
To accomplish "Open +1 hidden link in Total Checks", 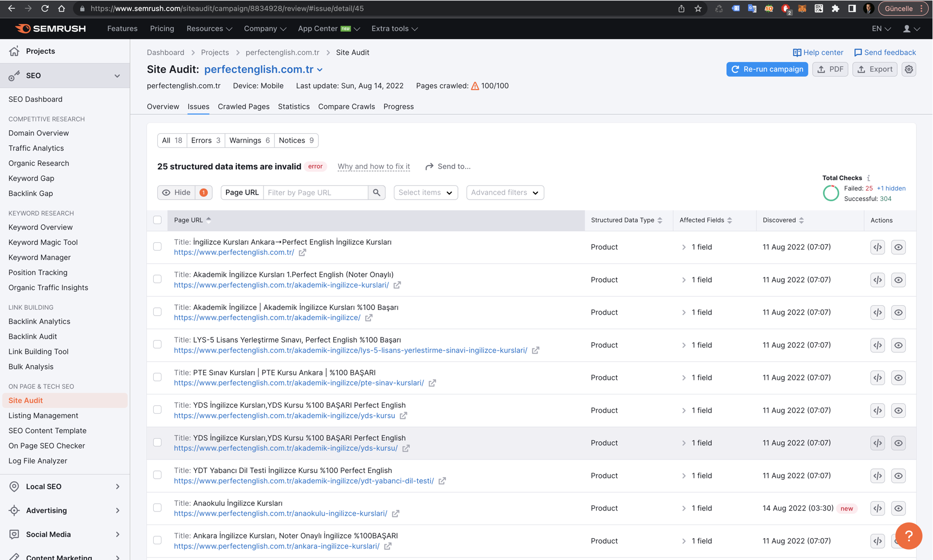I will pos(891,189).
